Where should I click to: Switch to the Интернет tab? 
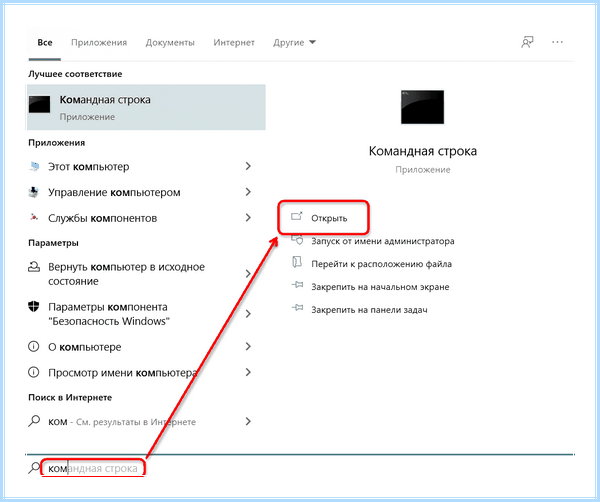(x=234, y=42)
